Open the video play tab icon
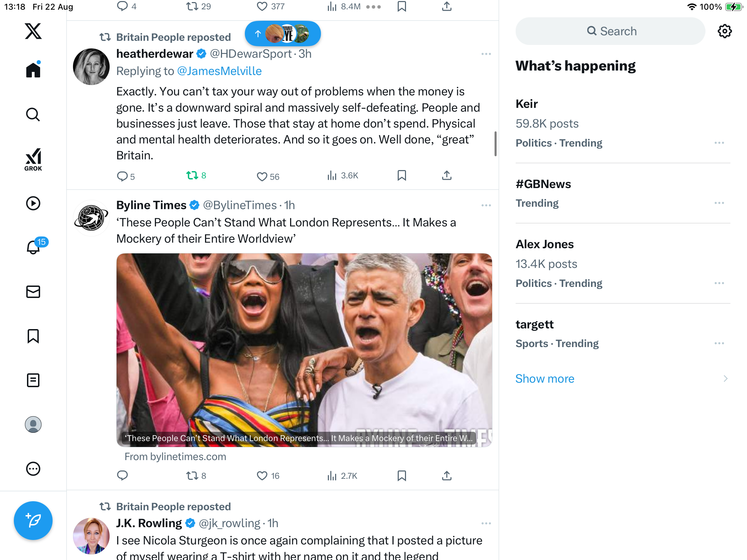747x560 pixels. pos(33,203)
